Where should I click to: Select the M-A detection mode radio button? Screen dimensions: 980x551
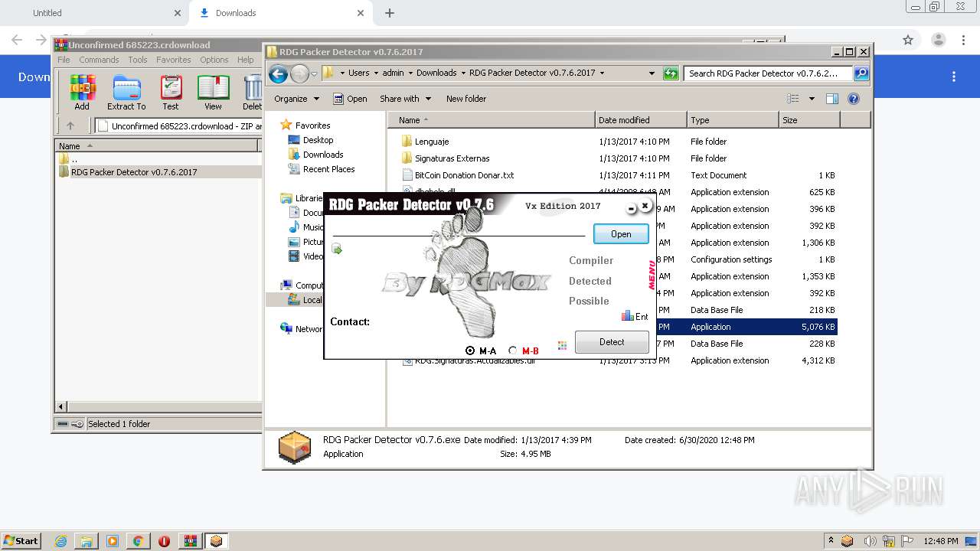[470, 350]
